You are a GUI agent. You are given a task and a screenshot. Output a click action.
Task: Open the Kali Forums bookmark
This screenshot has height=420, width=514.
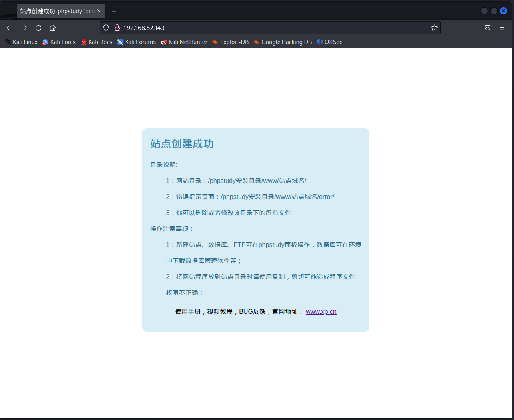coord(136,42)
